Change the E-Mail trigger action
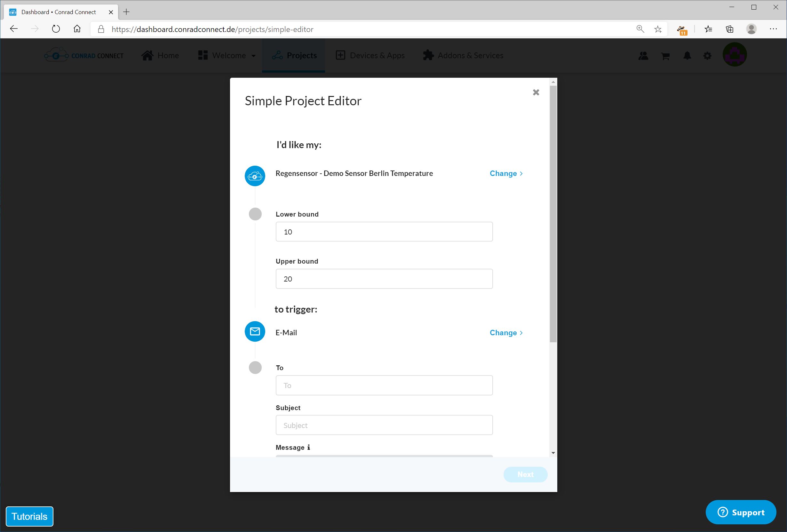The image size is (787, 532). (x=506, y=333)
